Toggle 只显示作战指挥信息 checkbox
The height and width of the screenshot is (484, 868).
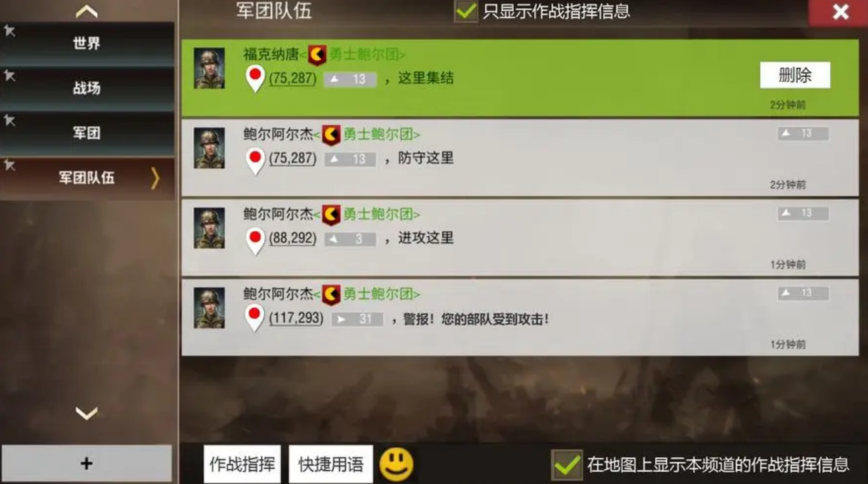click(466, 11)
